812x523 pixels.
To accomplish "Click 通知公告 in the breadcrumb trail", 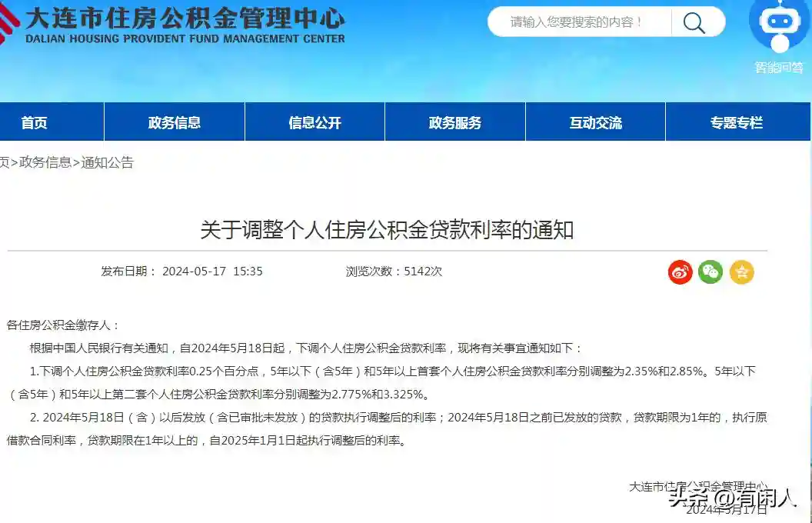I will click(107, 162).
